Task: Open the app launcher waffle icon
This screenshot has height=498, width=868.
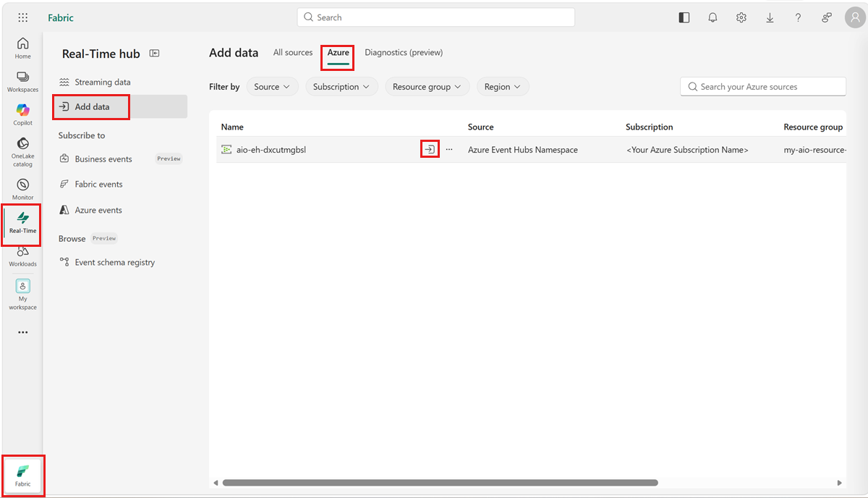Action: [x=22, y=17]
